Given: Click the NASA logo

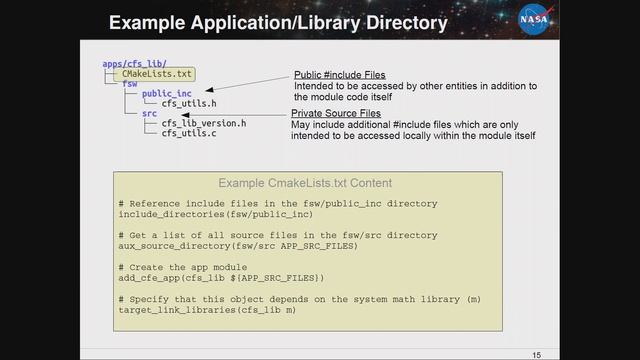Looking at the screenshot, I should tap(535, 19).
